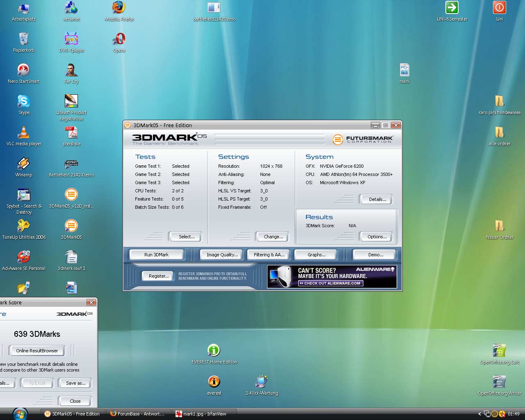The image size is (525, 420).
Task: Launch Mozilla Firefox from the desktop
Action: pos(119,11)
